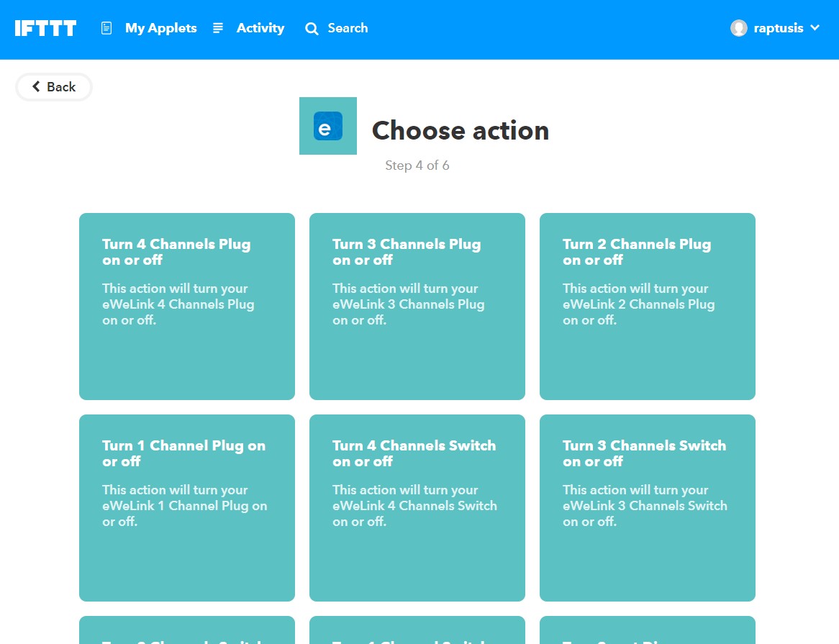Click the eWeLink service icon
839x644 pixels.
point(328,126)
